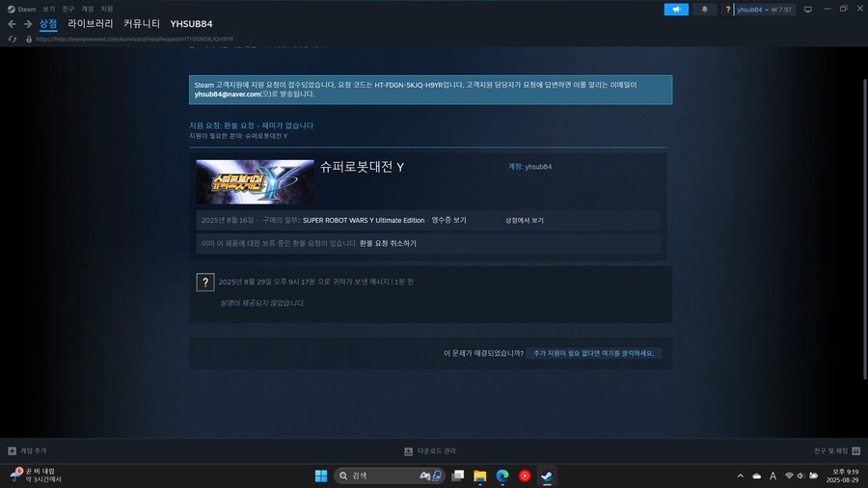
Task: Open the YHSUB84 profile tab
Action: [191, 24]
